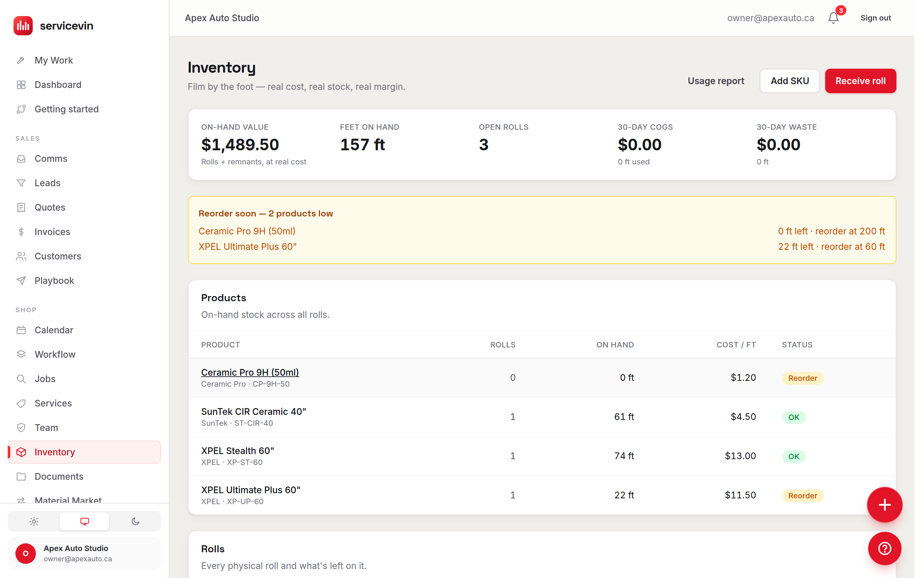Open Invoices in sidebar
Screen dimensions: 924x578
click(x=84, y=232)
